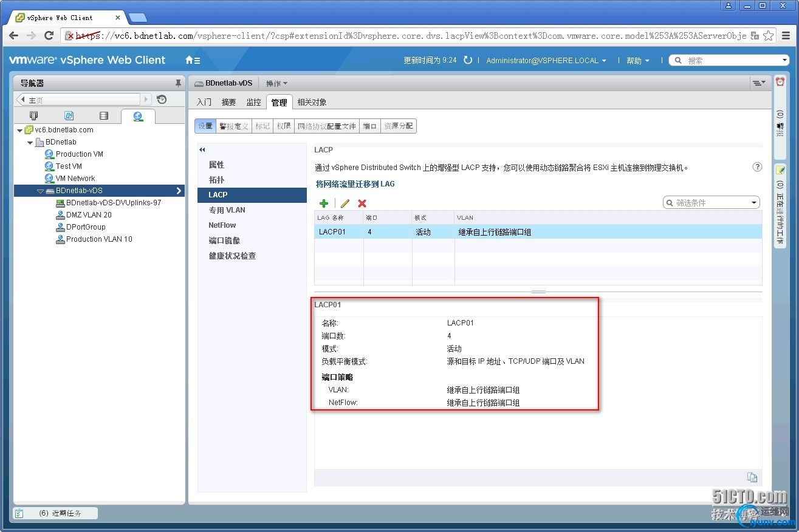The width and height of the screenshot is (799, 532).
Task: Add a new LAG with green plus
Action: 324,203
